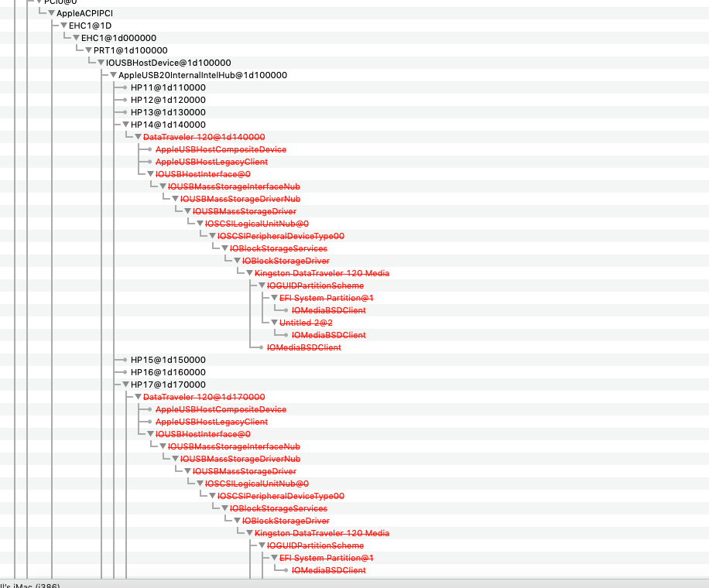This screenshot has height=588, width=709.
Task: Select the EHC1@1D row
Action: (90, 26)
